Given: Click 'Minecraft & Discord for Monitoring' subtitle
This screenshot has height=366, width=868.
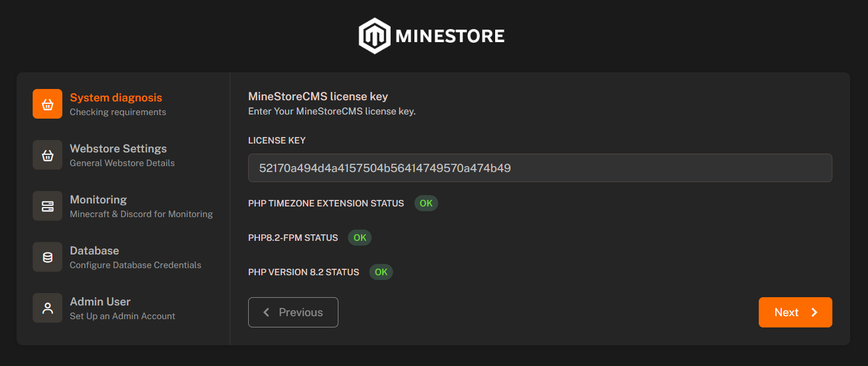Looking at the screenshot, I should [x=141, y=214].
